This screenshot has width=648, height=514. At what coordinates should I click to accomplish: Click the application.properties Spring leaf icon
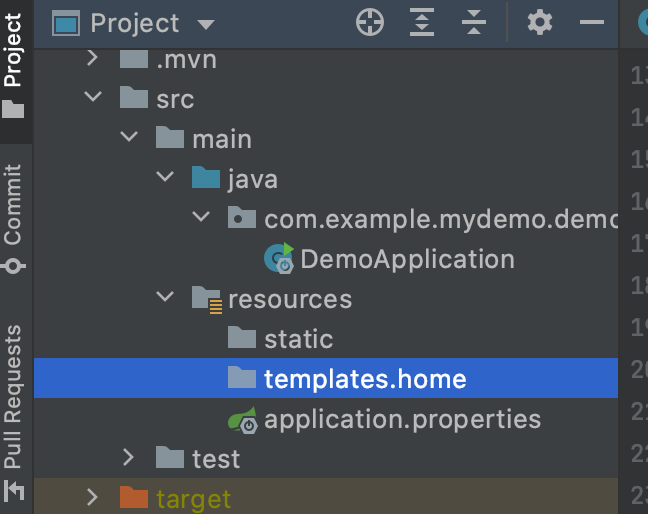pyautogui.click(x=243, y=420)
